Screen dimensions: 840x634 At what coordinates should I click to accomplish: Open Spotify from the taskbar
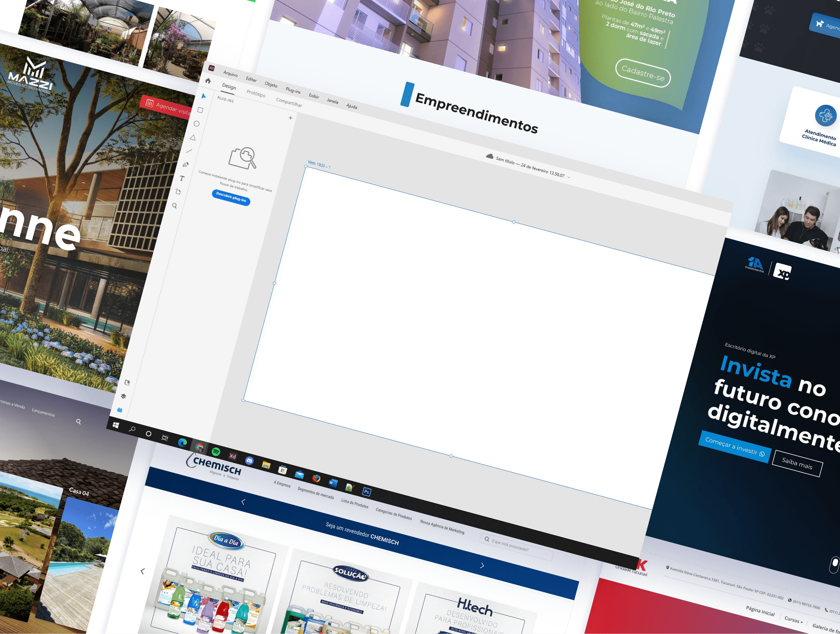[216, 452]
